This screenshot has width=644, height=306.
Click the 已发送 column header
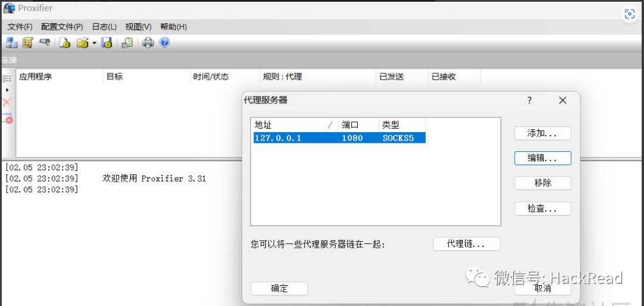(x=402, y=77)
